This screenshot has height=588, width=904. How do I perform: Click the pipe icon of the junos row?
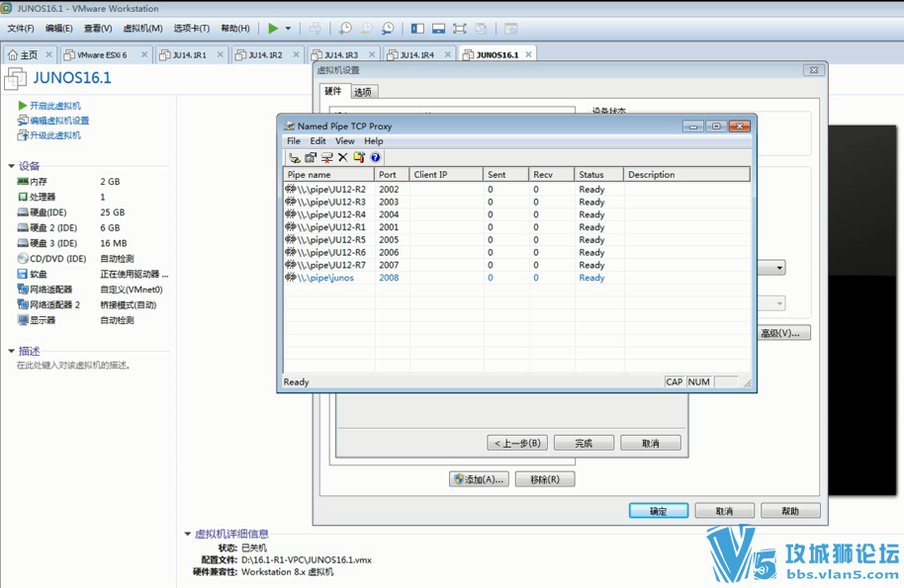click(x=291, y=278)
